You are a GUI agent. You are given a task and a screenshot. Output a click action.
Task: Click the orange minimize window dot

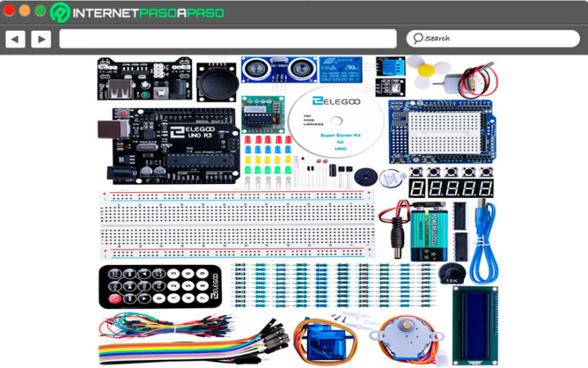tap(24, 10)
